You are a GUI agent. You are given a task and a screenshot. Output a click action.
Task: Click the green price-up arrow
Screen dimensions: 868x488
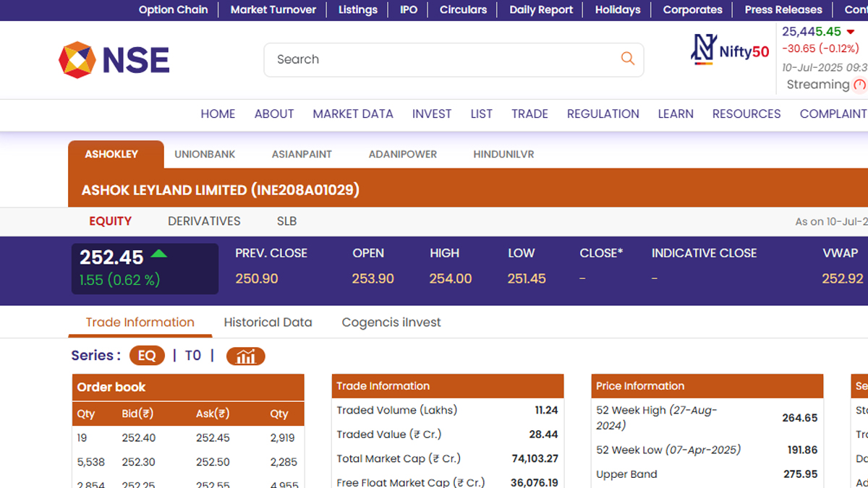point(159,254)
